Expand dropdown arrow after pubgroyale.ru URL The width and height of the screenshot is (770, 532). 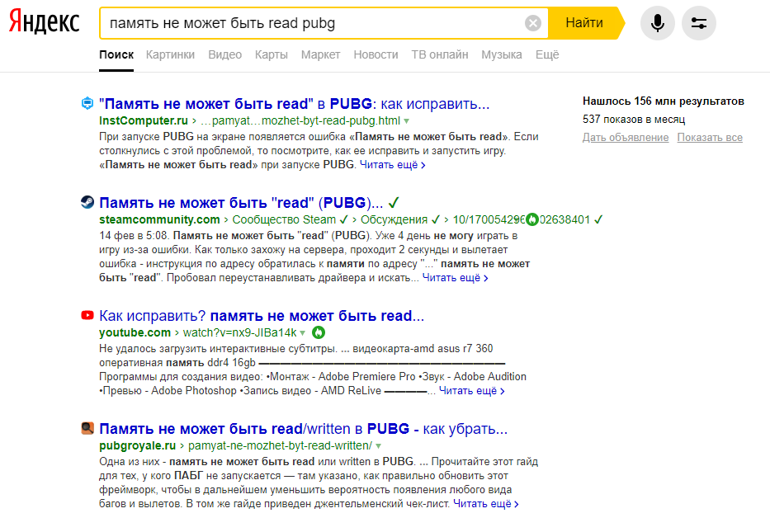378,446
